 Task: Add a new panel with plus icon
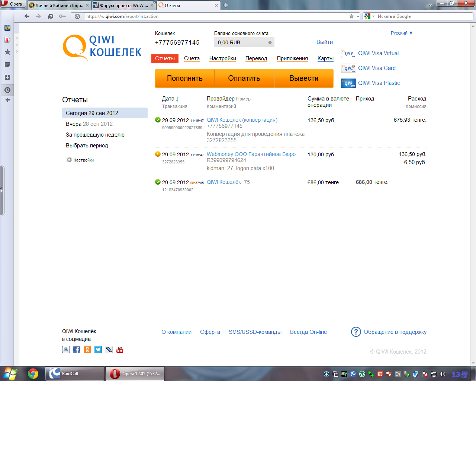[x=7, y=100]
